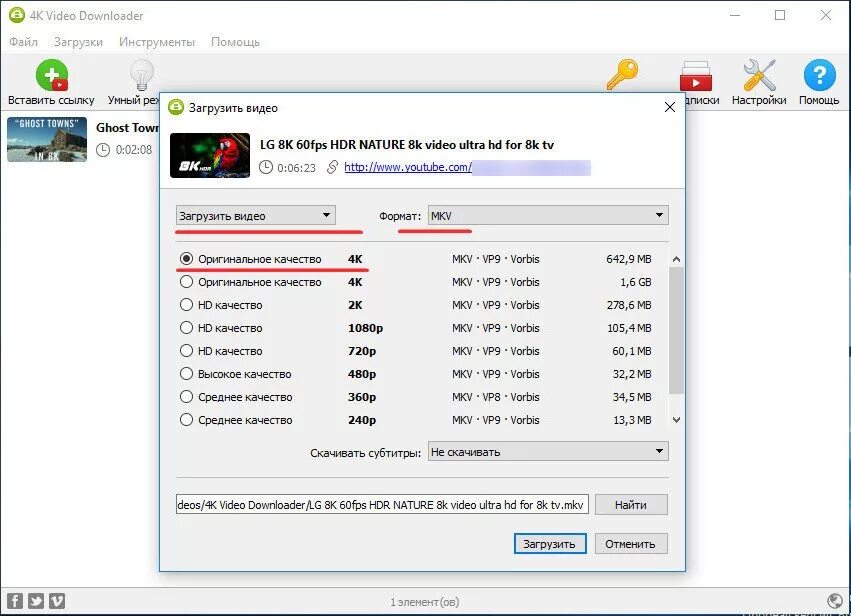Select HD качество 2K option

click(x=186, y=304)
